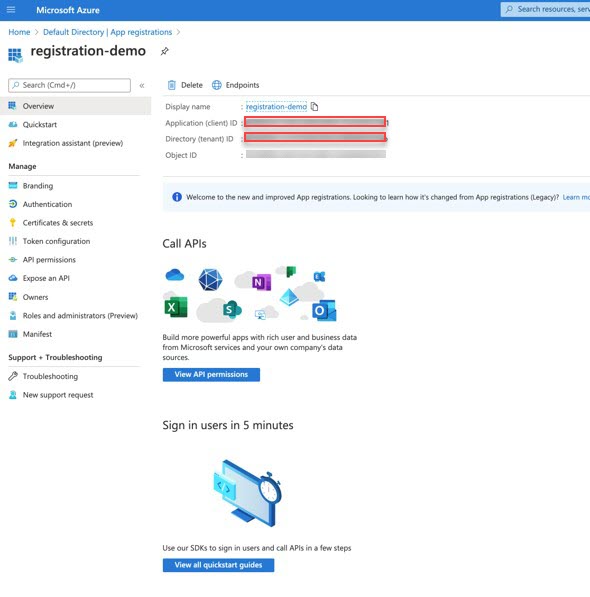The width and height of the screenshot is (590, 597).
Task: Click the Branding icon
Action: pos(13,185)
